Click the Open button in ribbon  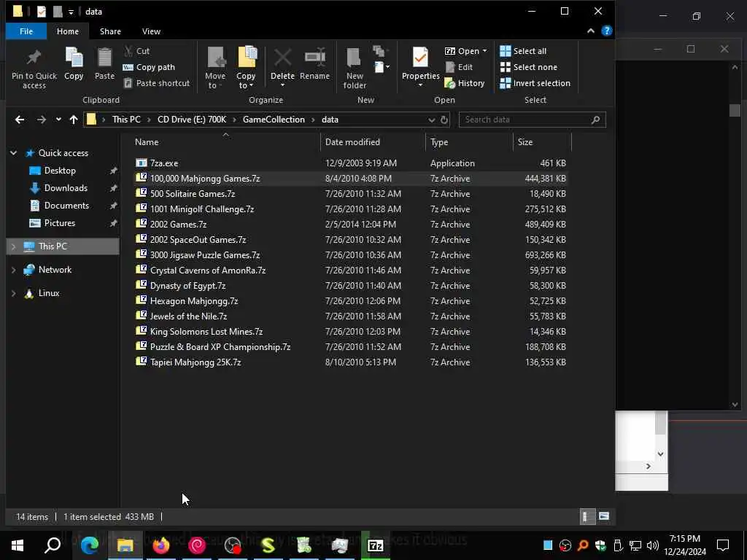462,51
